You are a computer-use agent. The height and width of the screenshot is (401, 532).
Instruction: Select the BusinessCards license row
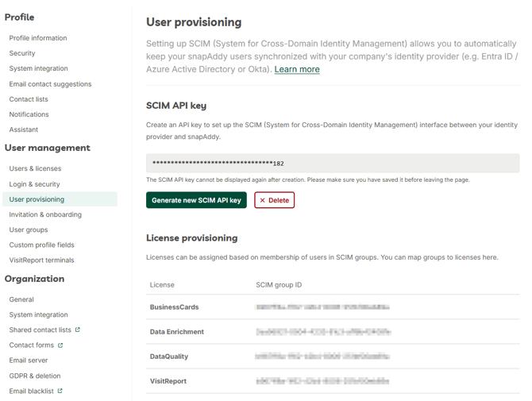[x=174, y=307]
